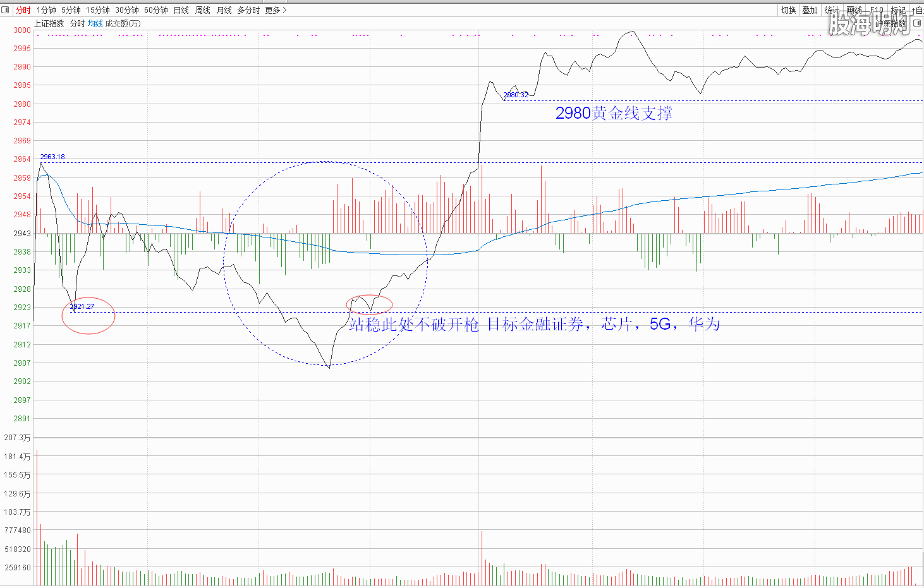Expand the 更多 periods menu
The width and height of the screenshot is (924, 588).
276,10
